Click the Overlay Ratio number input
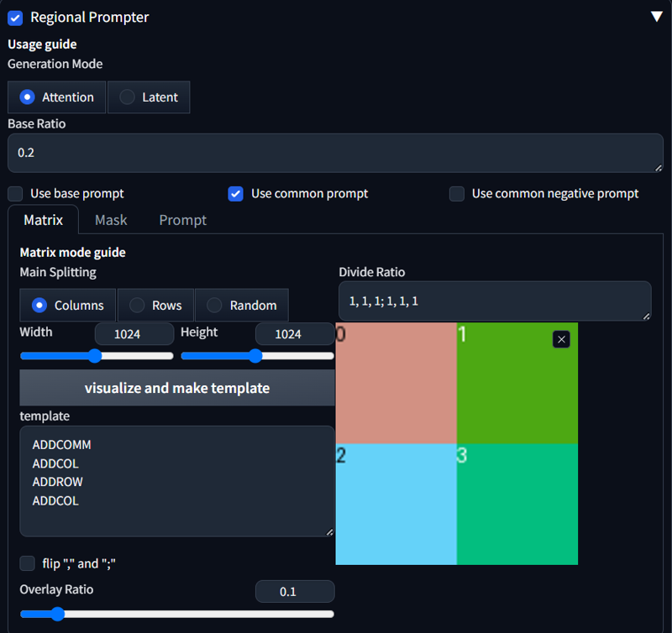The height and width of the screenshot is (633, 672). click(x=295, y=592)
